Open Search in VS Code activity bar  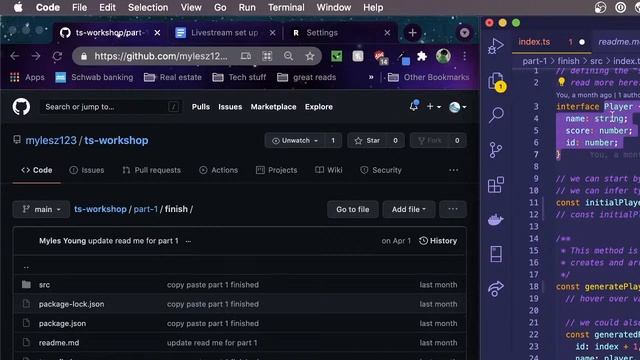pos(496,115)
